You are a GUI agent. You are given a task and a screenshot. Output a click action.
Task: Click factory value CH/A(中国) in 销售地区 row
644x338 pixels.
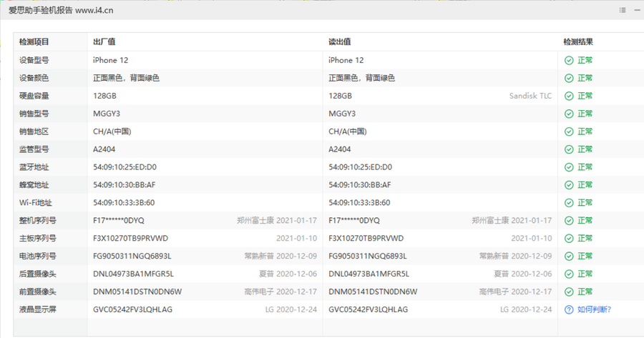(112, 131)
